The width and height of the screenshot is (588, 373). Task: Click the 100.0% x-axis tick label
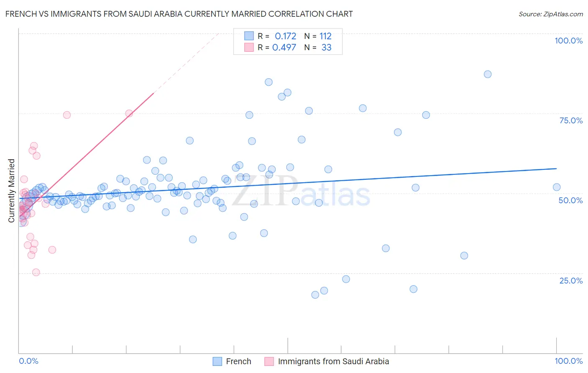pyautogui.click(x=568, y=361)
